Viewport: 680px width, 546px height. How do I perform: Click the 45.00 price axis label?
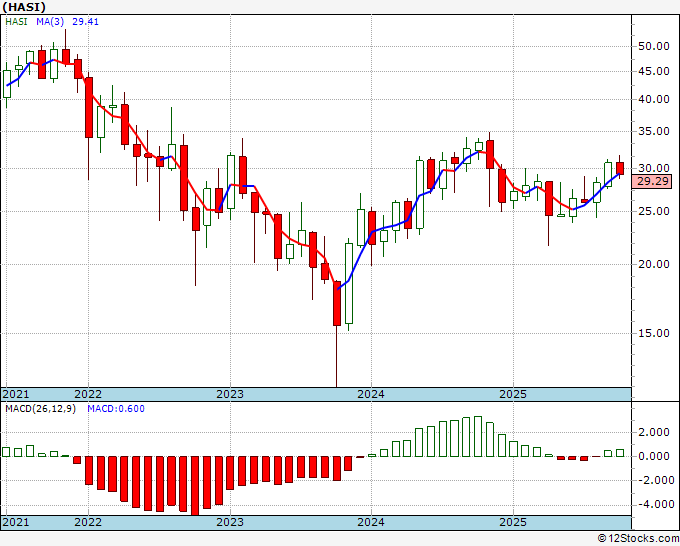click(654, 71)
